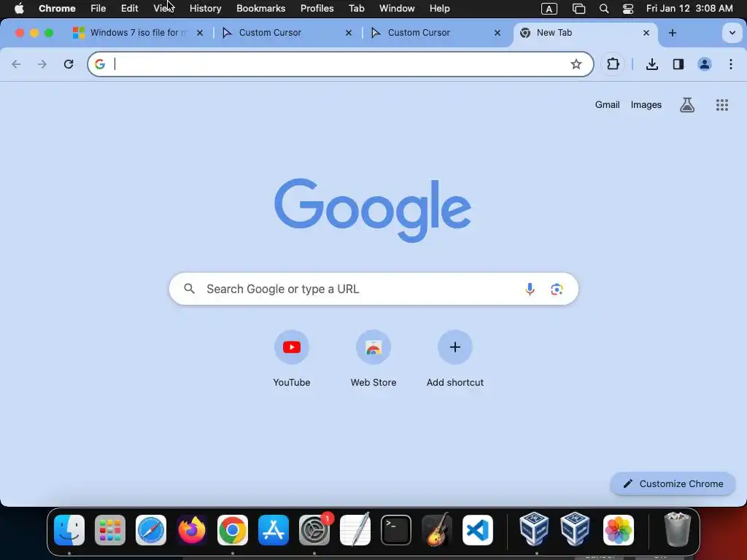Open a new tab with the plus button
The image size is (747, 560).
(672, 33)
